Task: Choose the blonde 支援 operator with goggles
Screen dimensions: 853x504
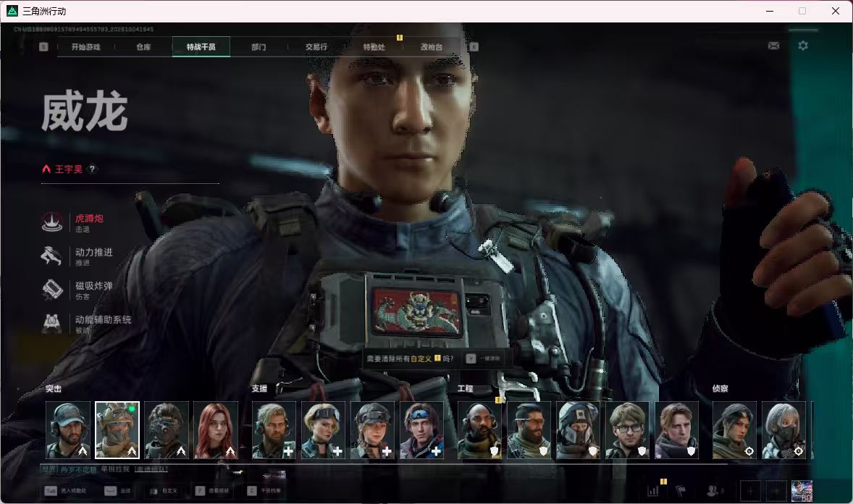Action: (323, 430)
